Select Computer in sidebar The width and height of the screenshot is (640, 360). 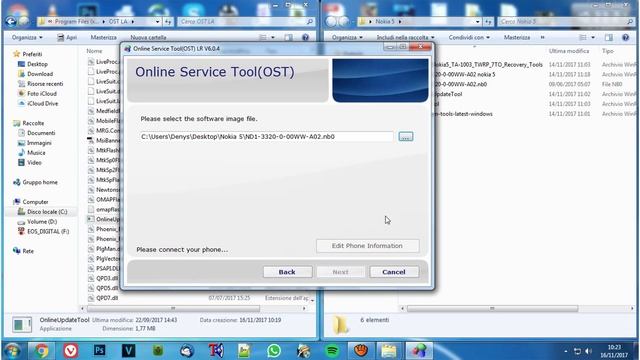(35, 202)
